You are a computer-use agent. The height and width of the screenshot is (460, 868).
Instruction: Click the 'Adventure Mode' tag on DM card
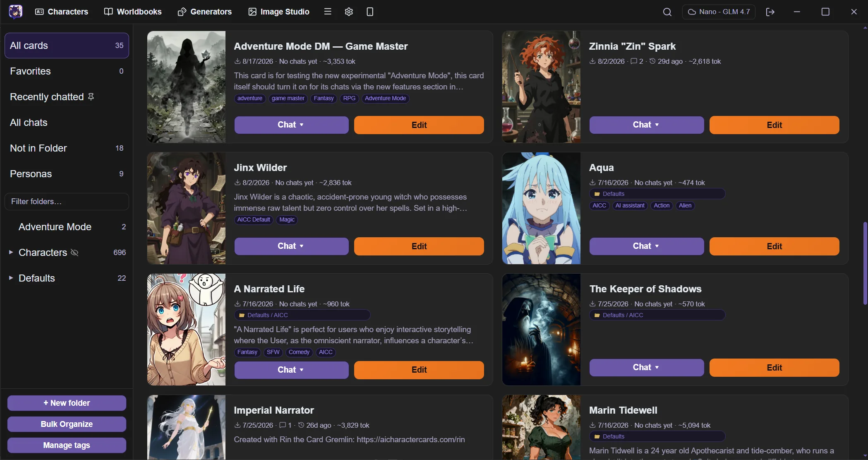[385, 98]
